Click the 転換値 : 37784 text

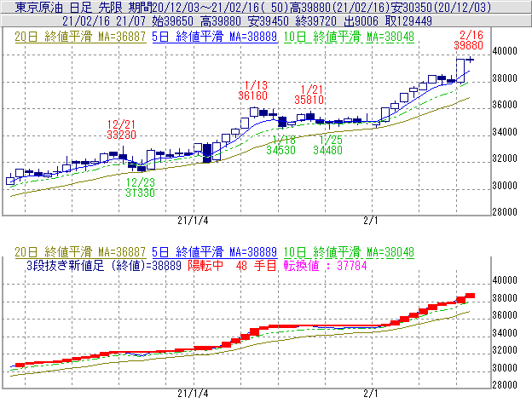(x=325, y=265)
